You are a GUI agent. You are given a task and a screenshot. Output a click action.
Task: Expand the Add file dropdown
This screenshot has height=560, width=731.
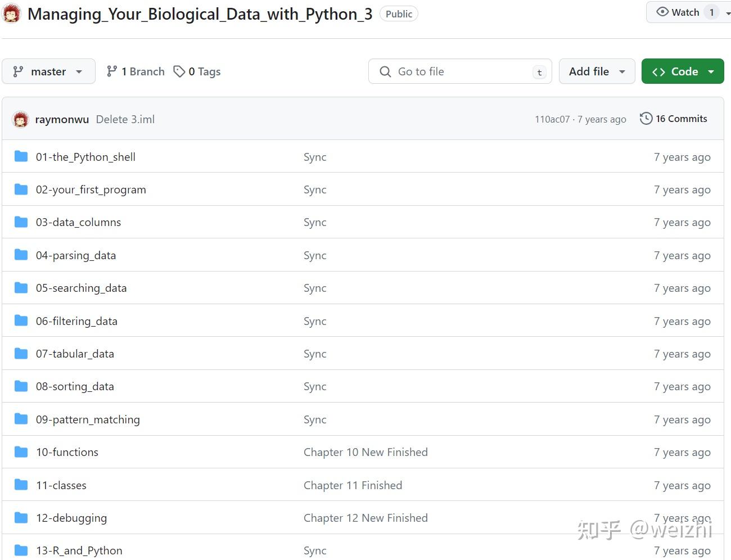coord(597,71)
